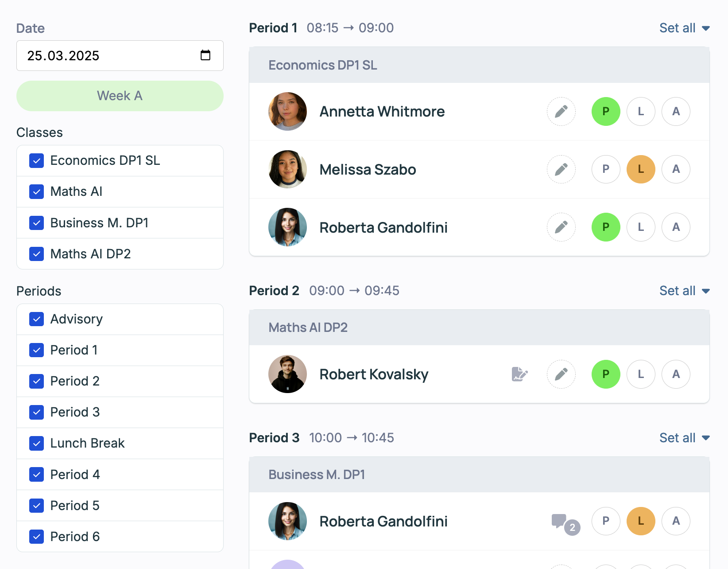Expand the Set all dropdown for Period 1
The width and height of the screenshot is (728, 569).
coord(684,28)
